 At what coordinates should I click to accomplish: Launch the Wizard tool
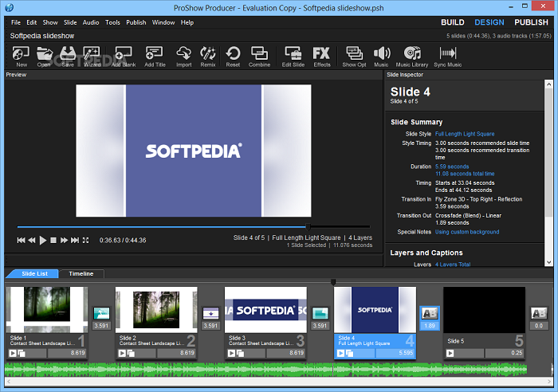92,57
